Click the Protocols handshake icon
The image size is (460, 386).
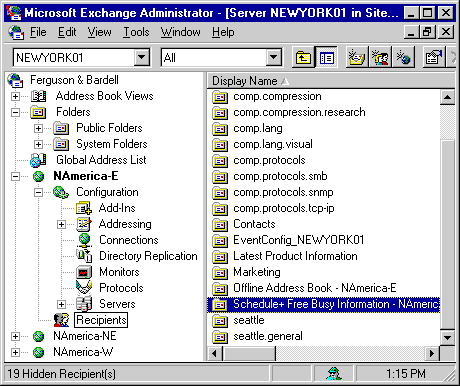pyautogui.click(x=84, y=288)
